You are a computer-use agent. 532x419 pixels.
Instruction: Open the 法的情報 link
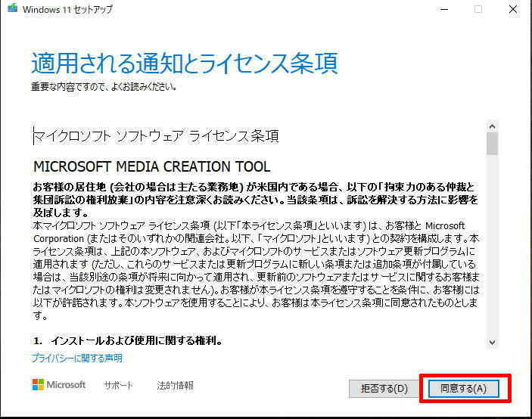pos(175,386)
